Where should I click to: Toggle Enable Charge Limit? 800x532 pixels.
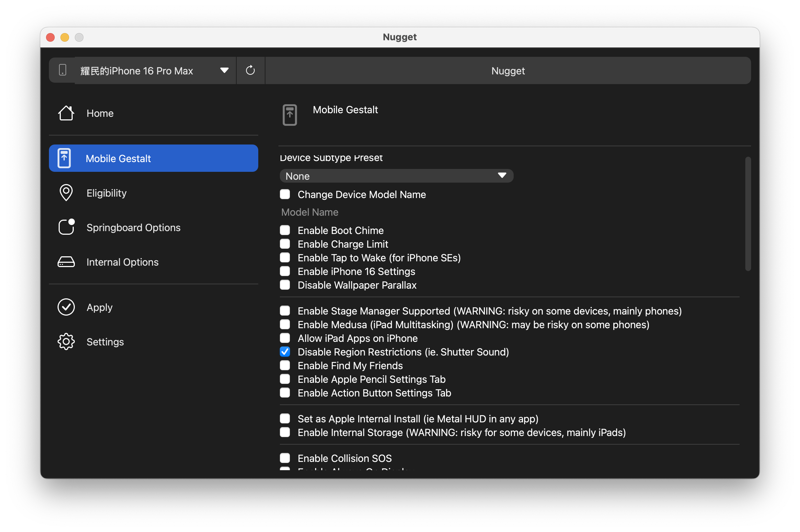tap(285, 244)
